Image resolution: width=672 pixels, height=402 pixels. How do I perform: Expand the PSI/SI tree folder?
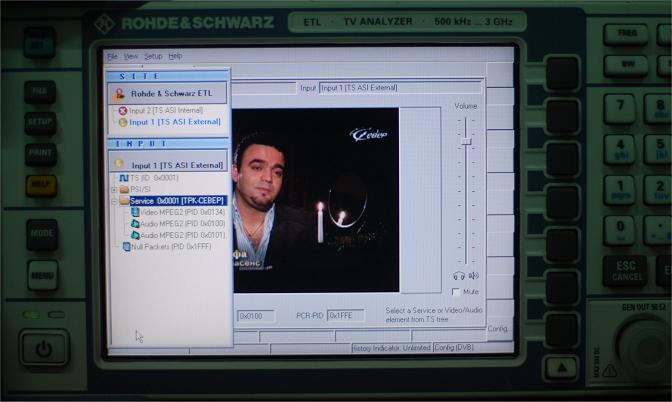tap(114, 189)
